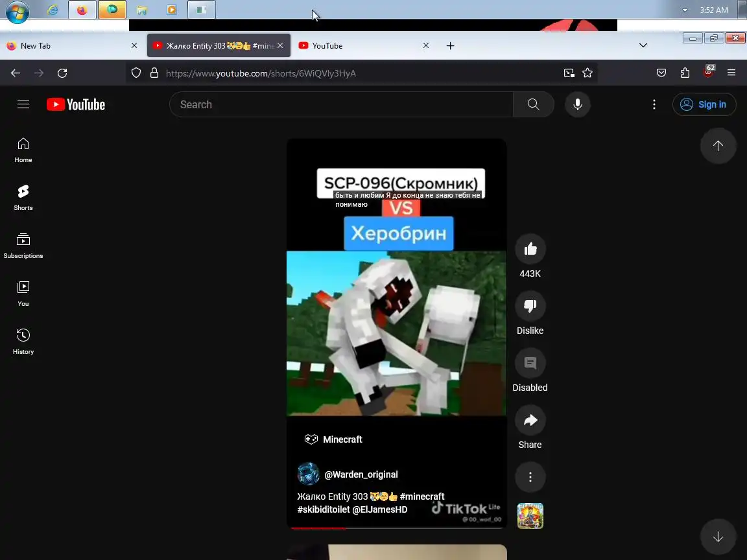
Task: Open YouTube settings three-dot menu
Action: [x=654, y=104]
